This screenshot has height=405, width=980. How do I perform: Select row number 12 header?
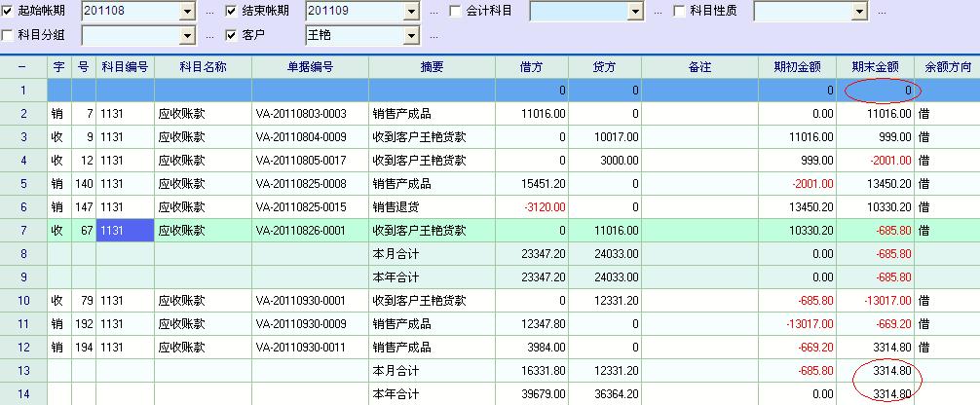pyautogui.click(x=23, y=348)
